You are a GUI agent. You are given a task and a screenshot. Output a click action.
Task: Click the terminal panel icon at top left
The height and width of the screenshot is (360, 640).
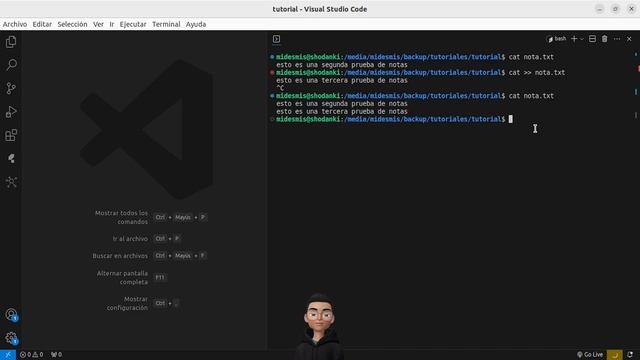pyautogui.click(x=276, y=39)
